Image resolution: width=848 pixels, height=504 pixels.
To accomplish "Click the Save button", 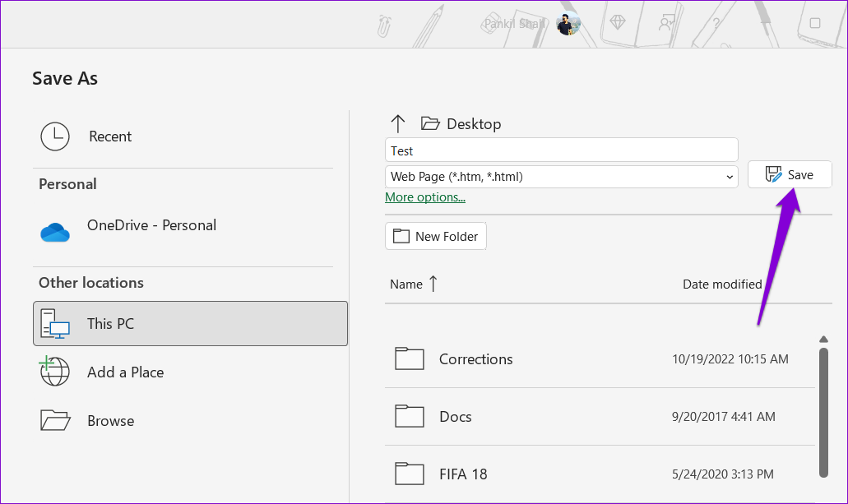I will [790, 174].
